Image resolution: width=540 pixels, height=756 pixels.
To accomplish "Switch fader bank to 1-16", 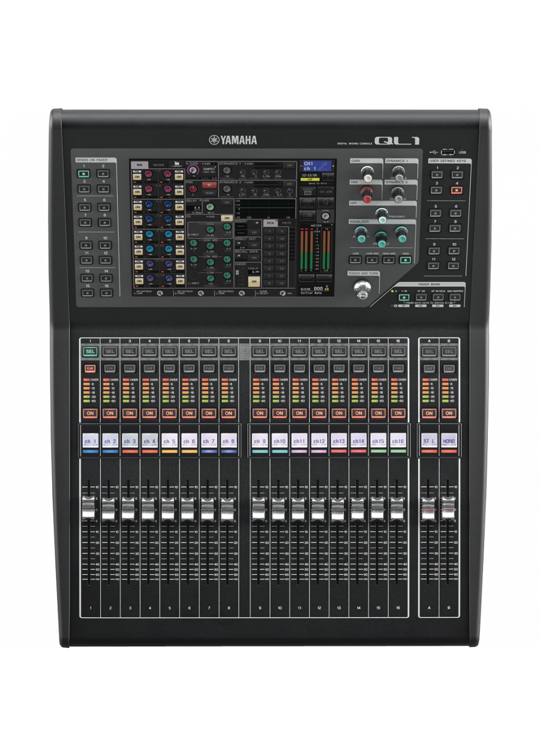I will pos(404,297).
